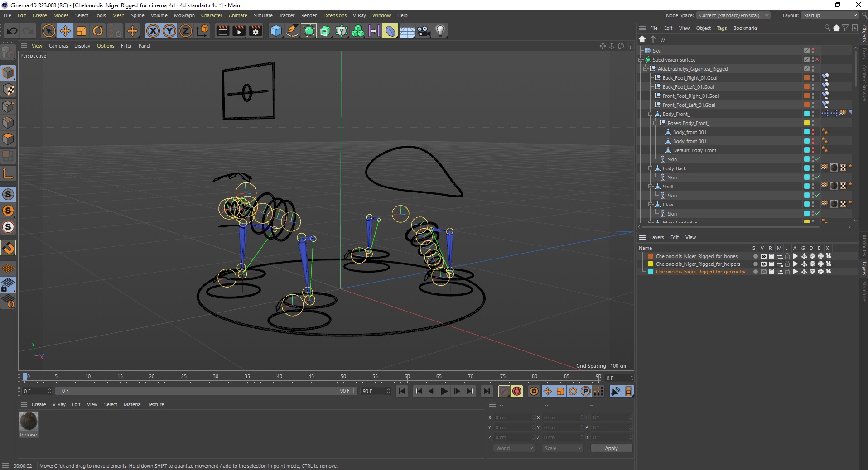Add a Subdivision Surface generator icon
The height and width of the screenshot is (470, 868).
(x=309, y=31)
